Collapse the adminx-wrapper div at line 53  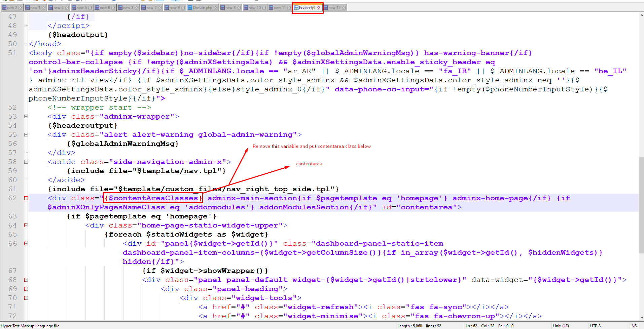[26, 117]
